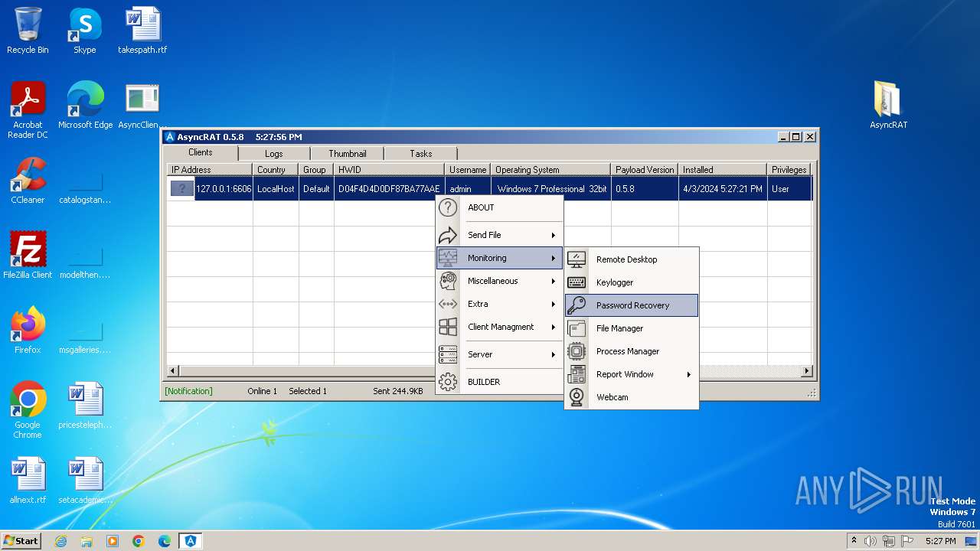Image resolution: width=980 pixels, height=551 pixels.
Task: Show hidden tray icons arrow
Action: click(x=854, y=540)
